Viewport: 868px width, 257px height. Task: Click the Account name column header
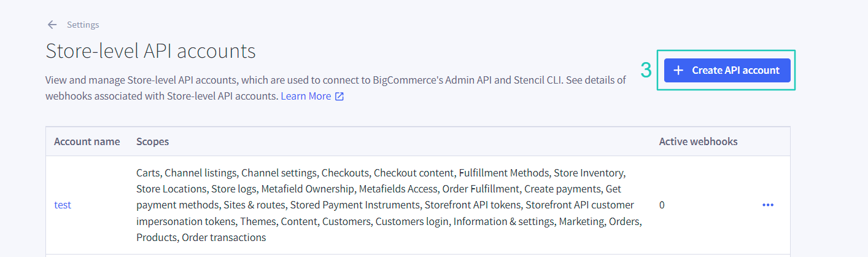[x=87, y=141]
